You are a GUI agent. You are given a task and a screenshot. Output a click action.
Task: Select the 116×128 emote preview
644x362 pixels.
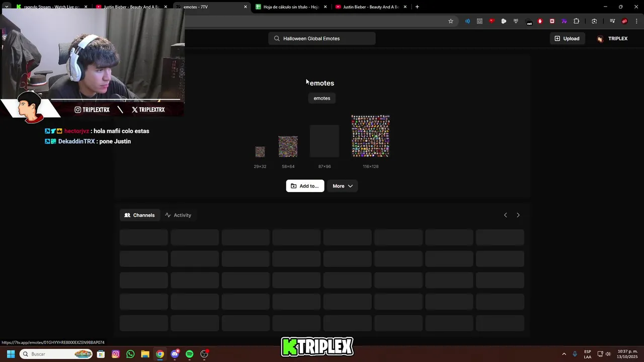click(x=371, y=136)
